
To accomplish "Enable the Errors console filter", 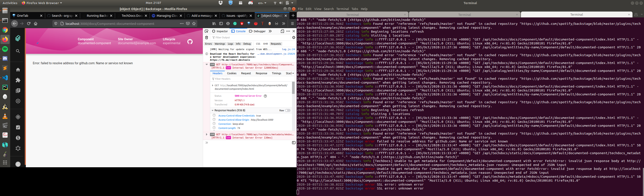I will [208, 44].
